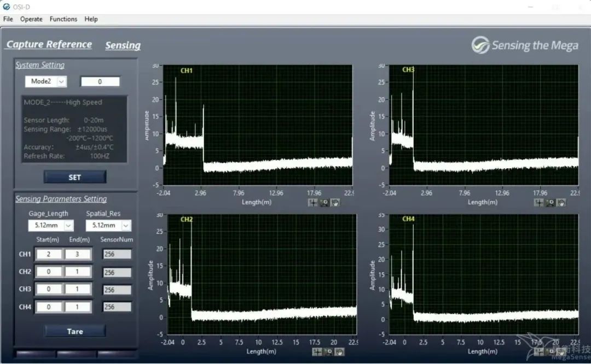Viewport: 591px width, 364px height.
Task: Click the Sensor Length 0-20m line
Action: tap(63, 120)
